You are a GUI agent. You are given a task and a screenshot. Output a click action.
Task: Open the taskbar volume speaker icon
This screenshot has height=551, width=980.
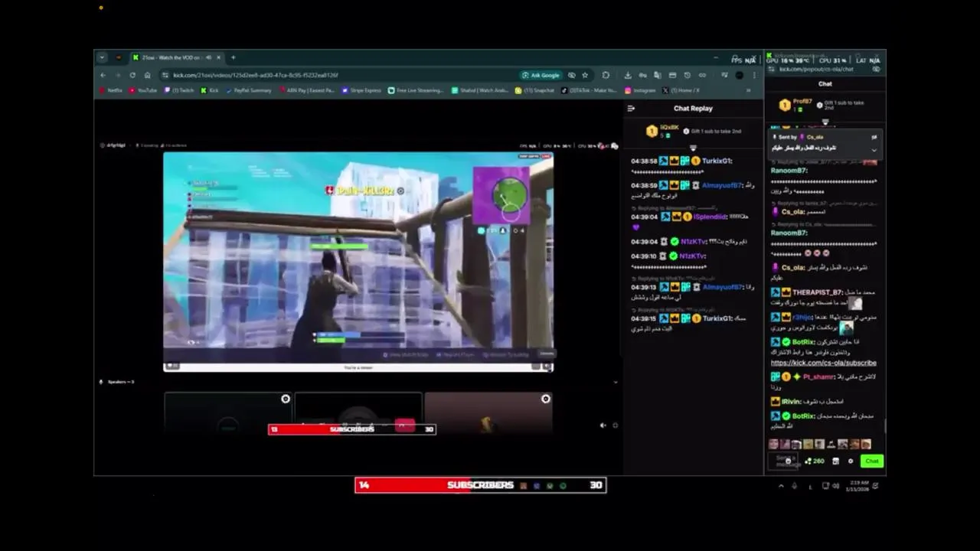835,486
